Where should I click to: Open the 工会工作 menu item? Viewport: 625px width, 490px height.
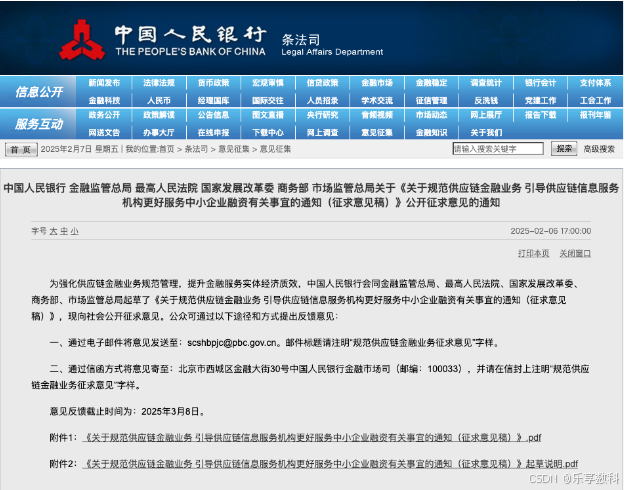point(596,100)
